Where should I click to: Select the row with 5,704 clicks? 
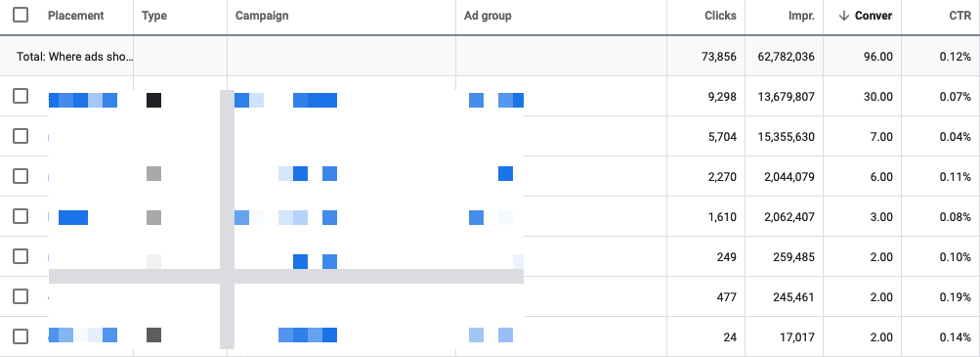click(21, 136)
